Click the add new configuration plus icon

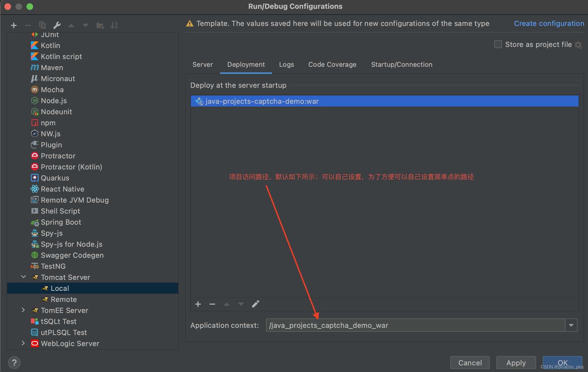14,26
